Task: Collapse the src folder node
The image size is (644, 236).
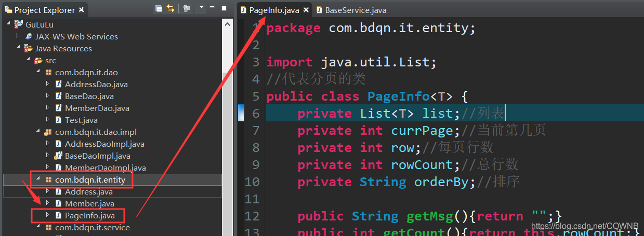Action: tap(28, 60)
